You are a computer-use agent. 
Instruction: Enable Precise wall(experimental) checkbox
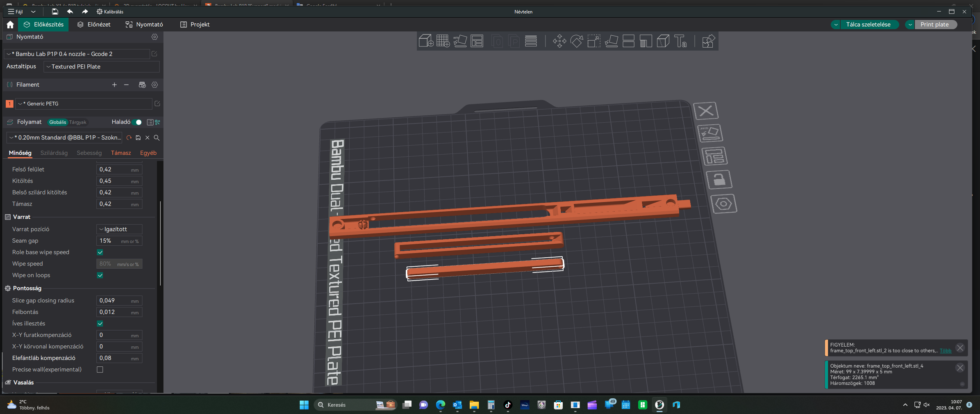tap(100, 370)
